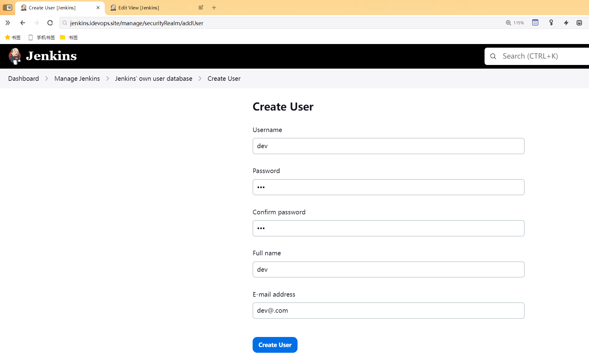The width and height of the screenshot is (589, 364).
Task: Click the address bar URL
Action: pos(137,23)
